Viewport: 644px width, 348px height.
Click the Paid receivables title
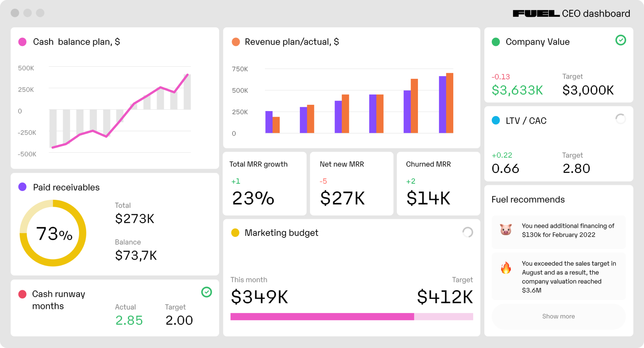[x=66, y=187]
